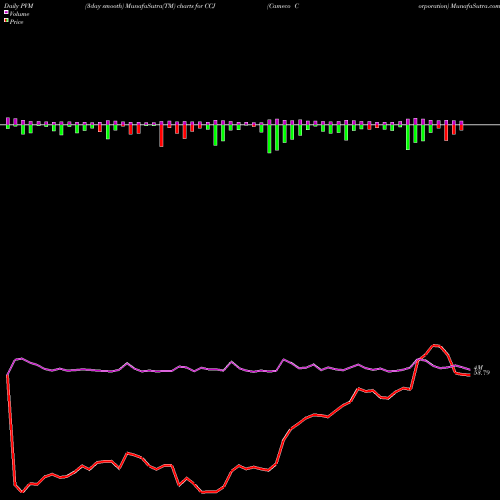500x500 pixels.
Task: Click the Price legend color swatch
Action: tap(6, 21)
